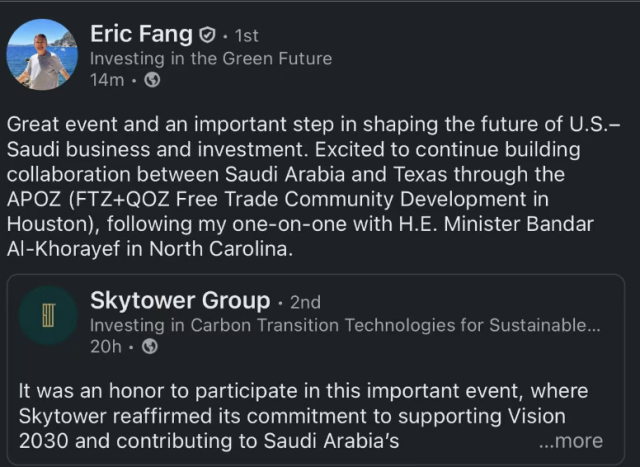Screen dimensions: 640x467
Task: Select the 'Investing in the Green Future' headline
Action: pos(210,59)
